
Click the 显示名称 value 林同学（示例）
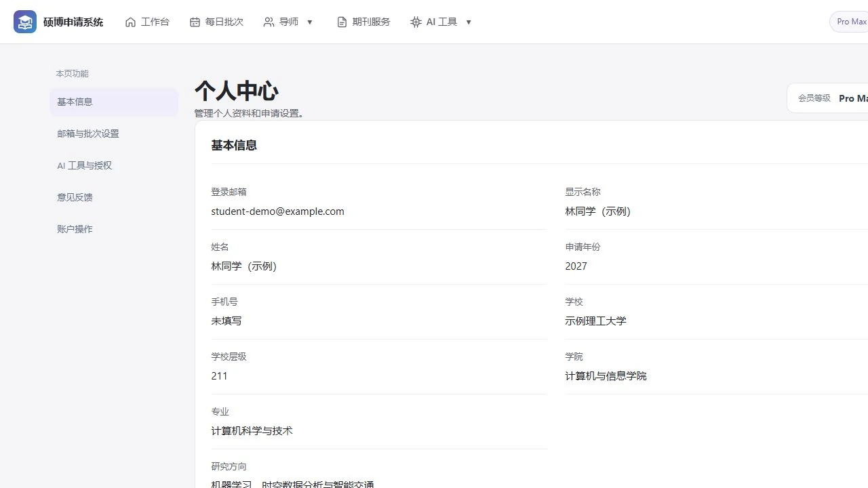point(598,211)
